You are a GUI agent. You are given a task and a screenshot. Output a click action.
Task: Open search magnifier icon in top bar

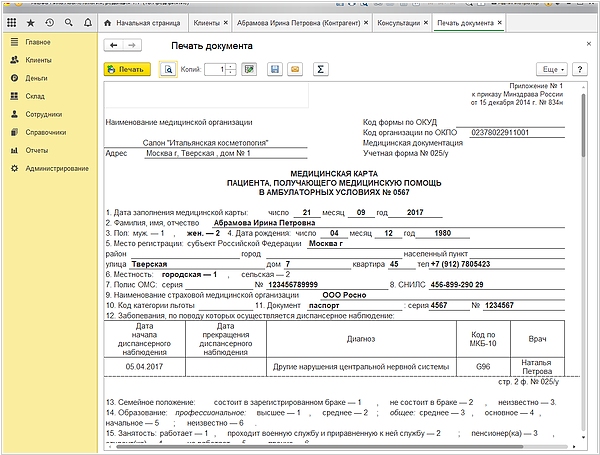68,23
